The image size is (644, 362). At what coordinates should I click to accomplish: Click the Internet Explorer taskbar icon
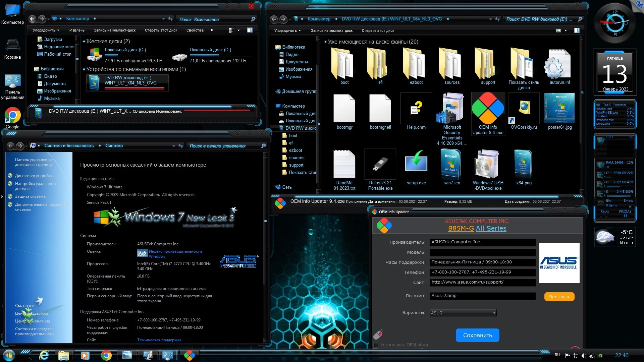[x=44, y=355]
